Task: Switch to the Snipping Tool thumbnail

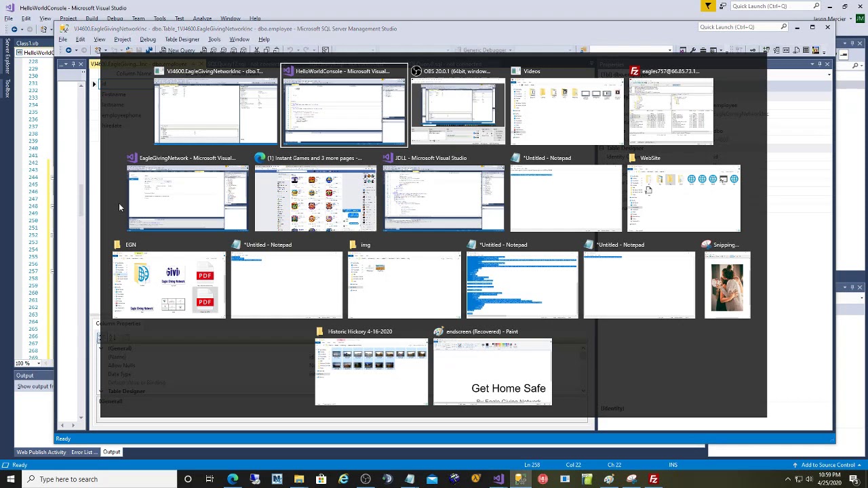Action: pyautogui.click(x=727, y=285)
